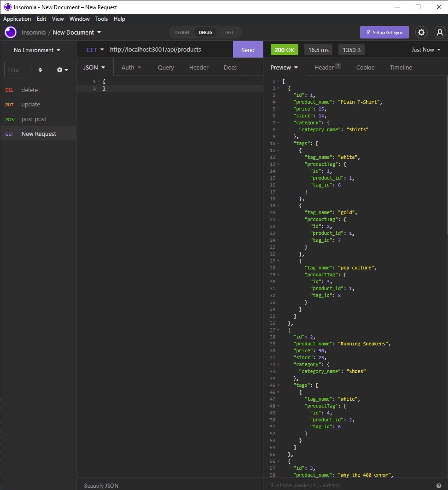Open the create new request plus icon
The height and width of the screenshot is (490, 448).
click(60, 70)
